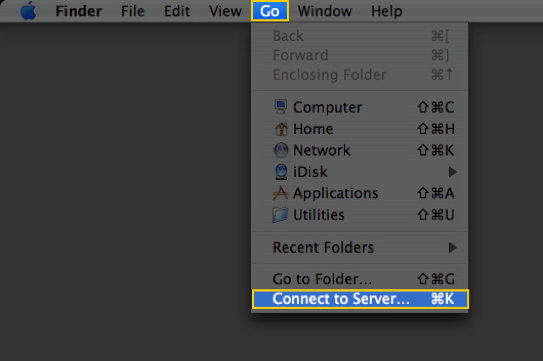Close the highlighted Go menu
Viewport: 543px width, 361px height.
coord(270,11)
